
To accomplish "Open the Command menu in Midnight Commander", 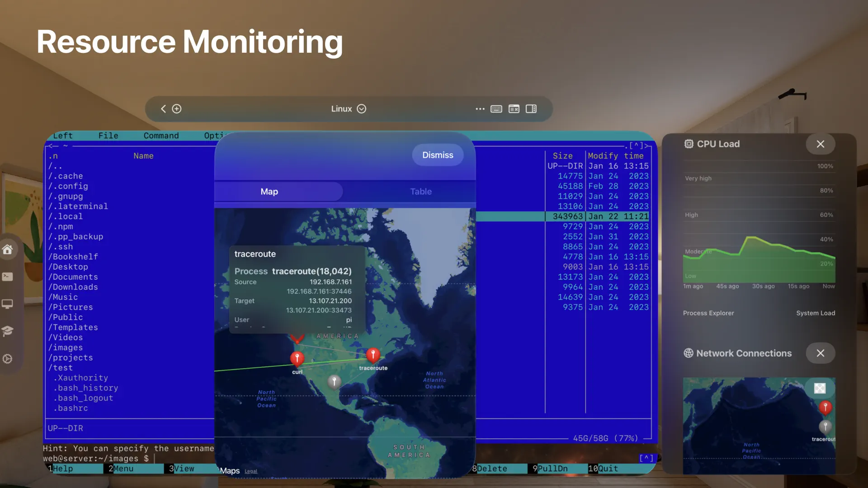I will [x=161, y=136].
